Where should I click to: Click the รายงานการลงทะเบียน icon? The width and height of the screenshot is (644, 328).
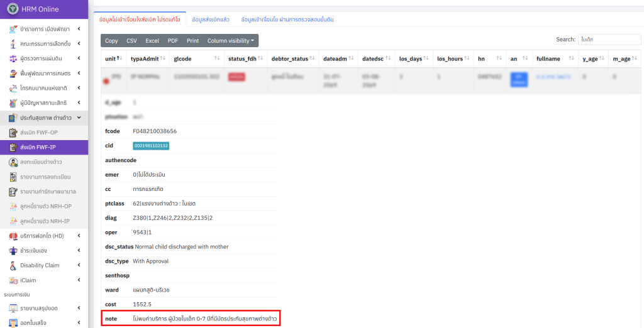click(13, 177)
